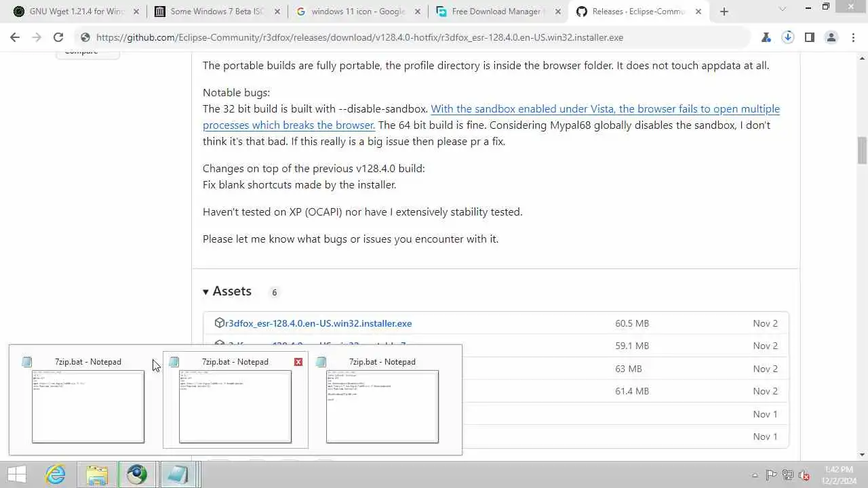Download r3dfox_esr-128.4.0.en-US.win32.installer.exe

pyautogui.click(x=318, y=323)
